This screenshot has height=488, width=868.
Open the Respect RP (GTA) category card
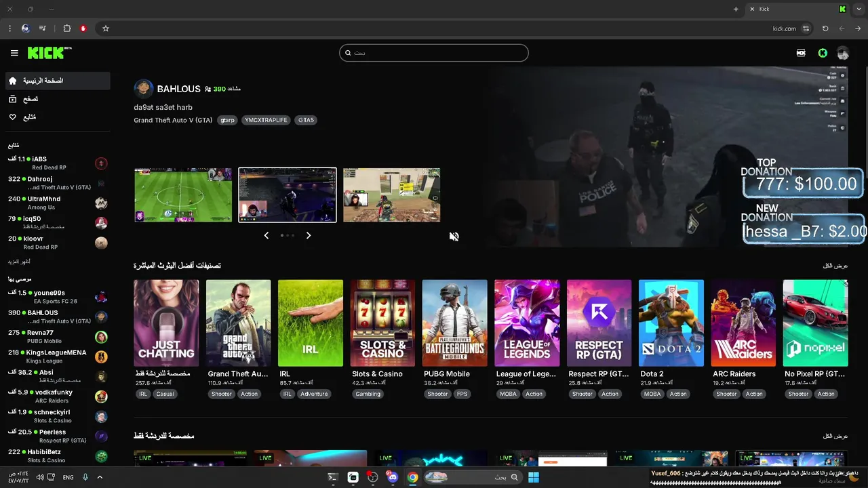(599, 323)
